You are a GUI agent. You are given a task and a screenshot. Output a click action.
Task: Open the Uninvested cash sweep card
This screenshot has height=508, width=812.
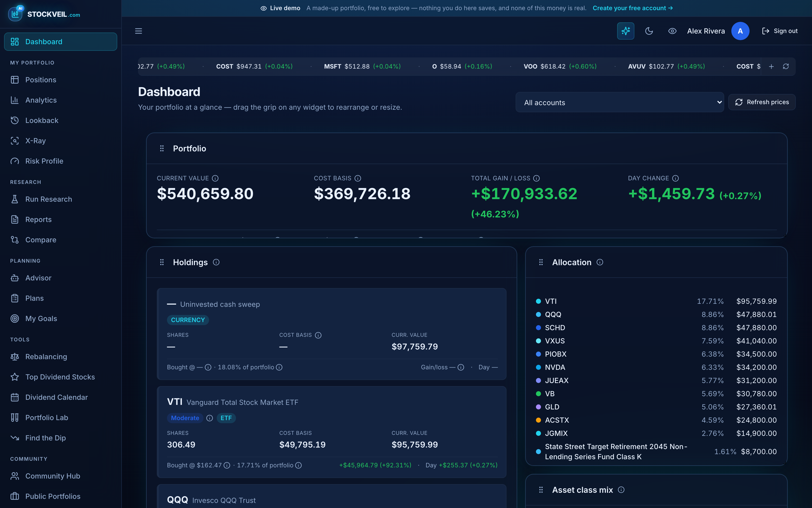click(x=331, y=334)
